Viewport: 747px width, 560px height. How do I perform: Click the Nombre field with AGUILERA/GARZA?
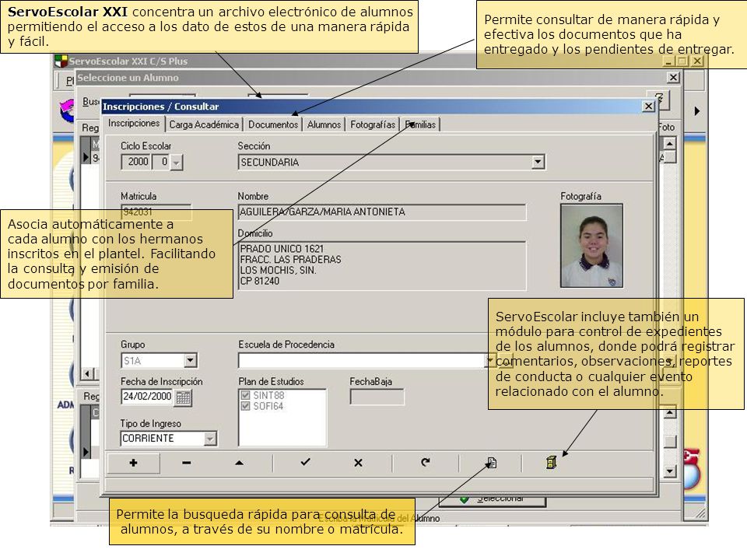[x=381, y=212]
